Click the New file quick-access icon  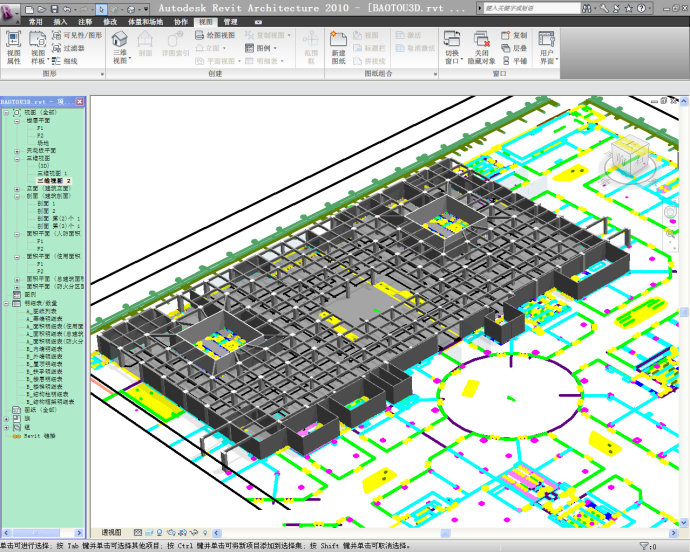29,9
